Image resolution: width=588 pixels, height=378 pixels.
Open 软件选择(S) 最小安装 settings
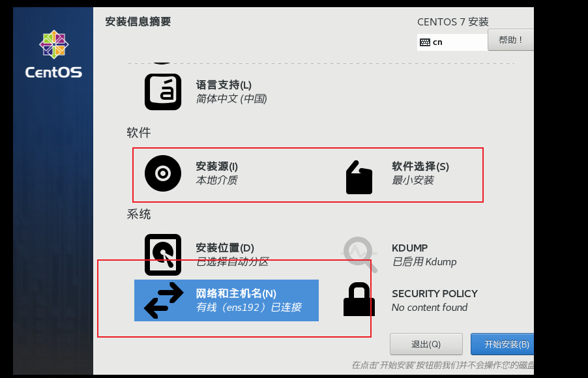(x=420, y=173)
